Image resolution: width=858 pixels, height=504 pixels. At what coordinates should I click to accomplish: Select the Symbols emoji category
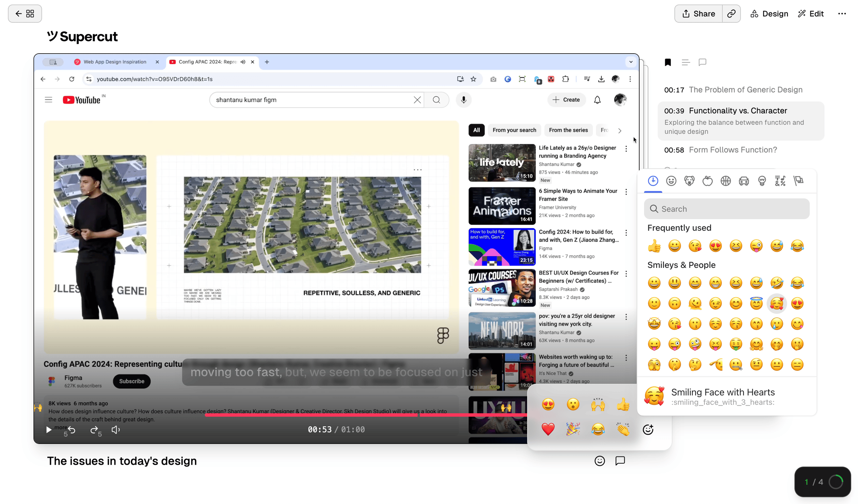pyautogui.click(x=780, y=181)
